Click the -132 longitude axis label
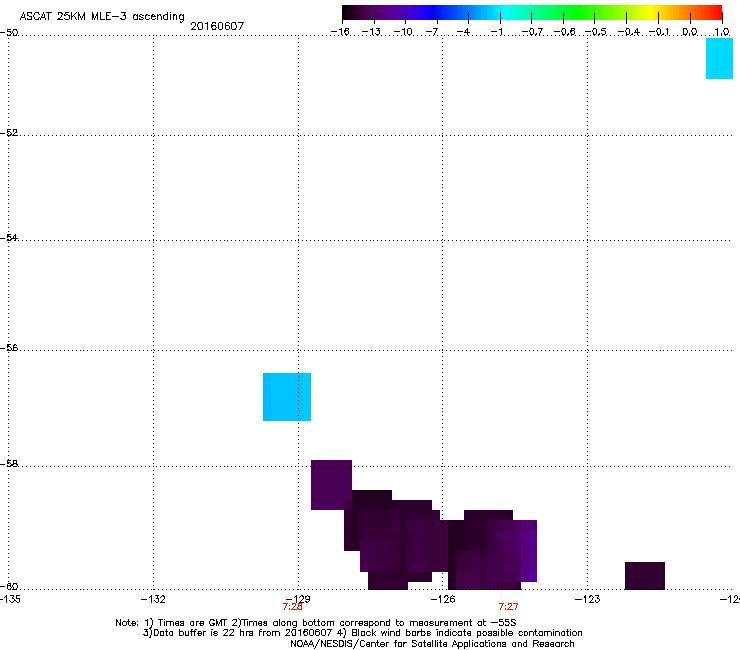The width and height of the screenshot is (740, 650). pyautogui.click(x=153, y=599)
